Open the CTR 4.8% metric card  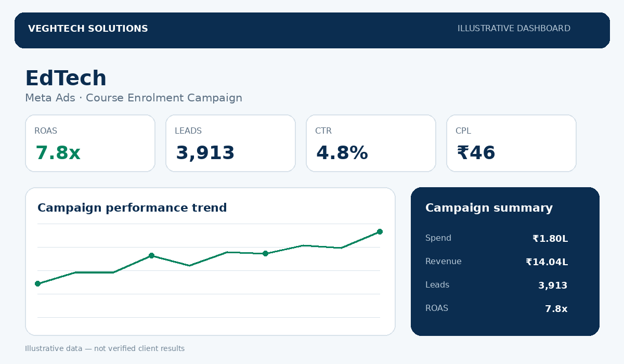tap(371, 143)
